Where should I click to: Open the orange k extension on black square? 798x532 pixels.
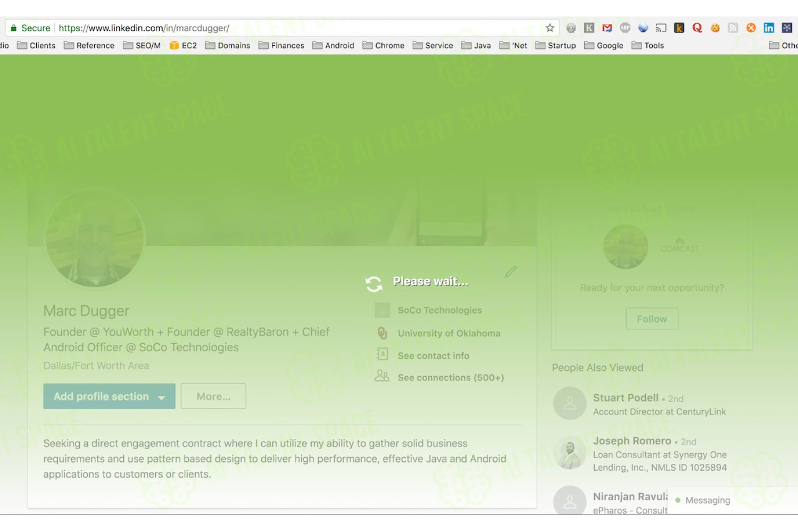679,28
